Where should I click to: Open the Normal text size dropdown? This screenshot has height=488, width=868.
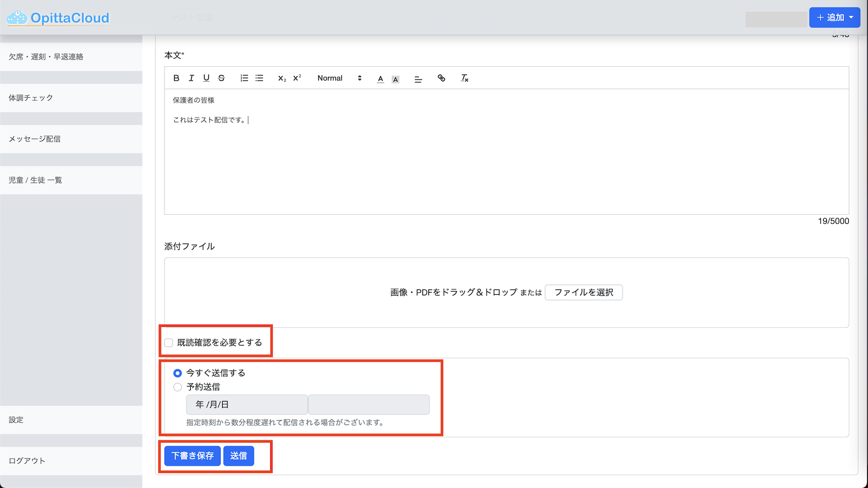tap(339, 78)
